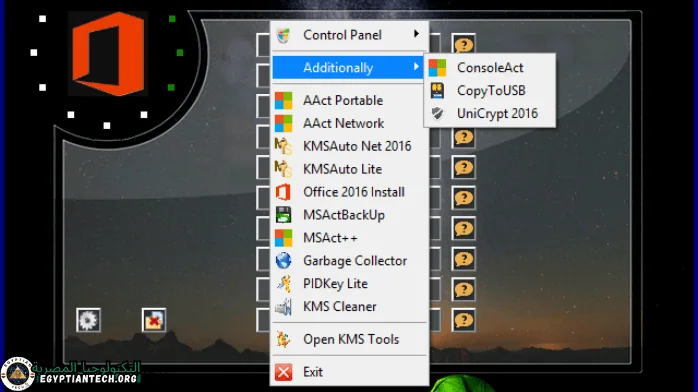The height and width of the screenshot is (392, 698).
Task: Click the KMSAuto Lite icon
Action: click(284, 169)
